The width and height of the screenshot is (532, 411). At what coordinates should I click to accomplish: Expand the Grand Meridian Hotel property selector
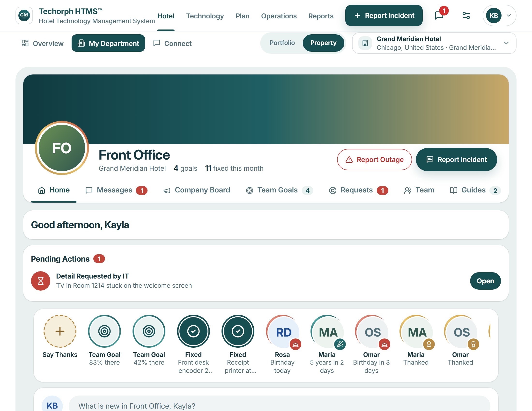pos(434,43)
